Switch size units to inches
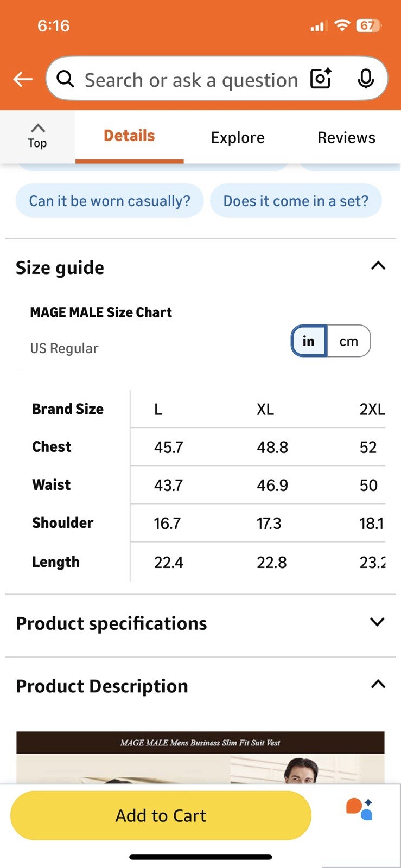The height and width of the screenshot is (868, 401). point(309,341)
